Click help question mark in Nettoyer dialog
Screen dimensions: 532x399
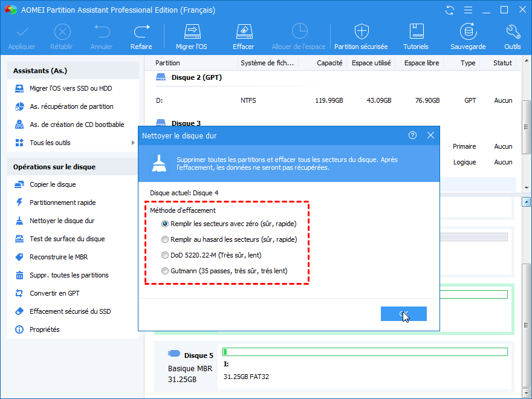tap(412, 135)
